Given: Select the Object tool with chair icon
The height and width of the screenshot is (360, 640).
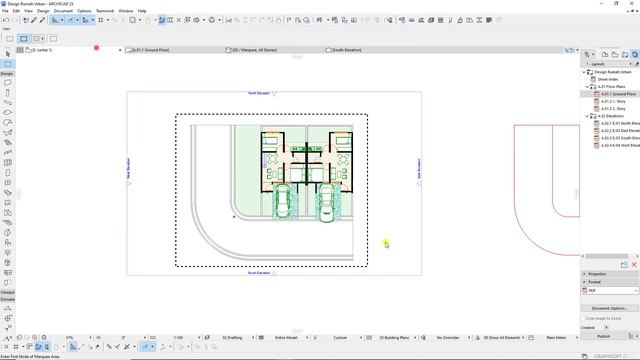Looking at the screenshot, I should point(8,242).
